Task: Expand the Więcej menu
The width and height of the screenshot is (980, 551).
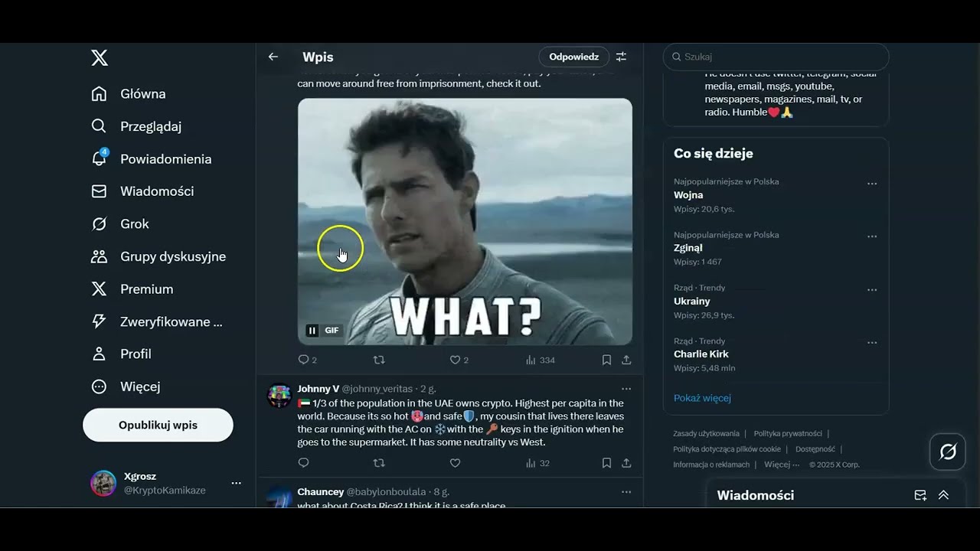Action: pos(126,386)
